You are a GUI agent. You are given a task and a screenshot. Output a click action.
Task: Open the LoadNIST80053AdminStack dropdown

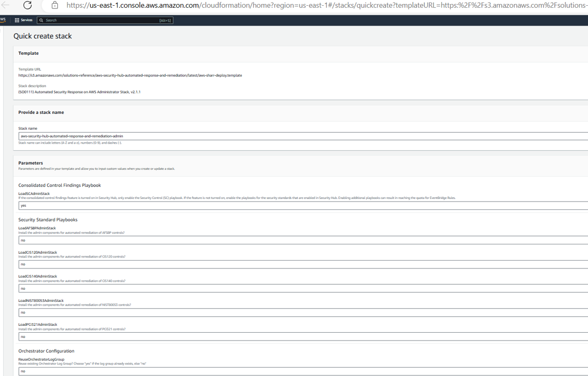click(303, 313)
